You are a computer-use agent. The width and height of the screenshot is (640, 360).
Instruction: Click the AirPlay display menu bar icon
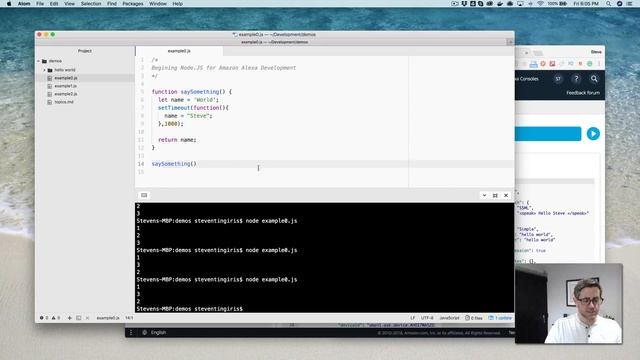pos(520,4)
